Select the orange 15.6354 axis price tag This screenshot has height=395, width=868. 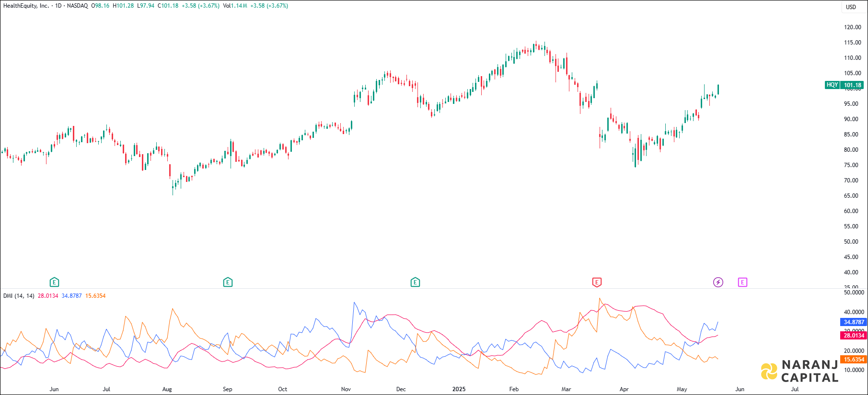[854, 360]
